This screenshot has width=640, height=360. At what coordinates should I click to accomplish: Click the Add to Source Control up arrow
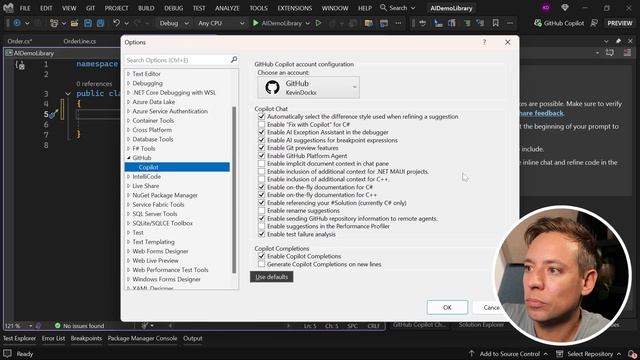(471, 353)
